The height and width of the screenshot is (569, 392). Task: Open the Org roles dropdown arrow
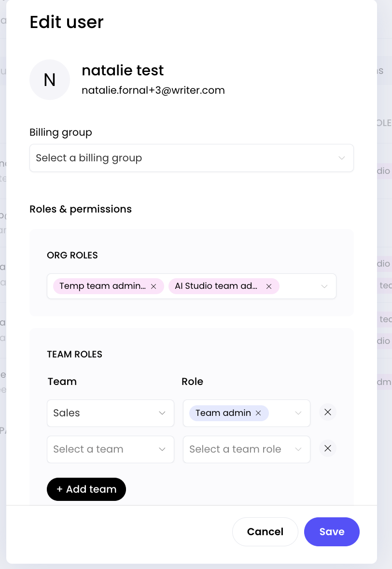pyautogui.click(x=324, y=286)
